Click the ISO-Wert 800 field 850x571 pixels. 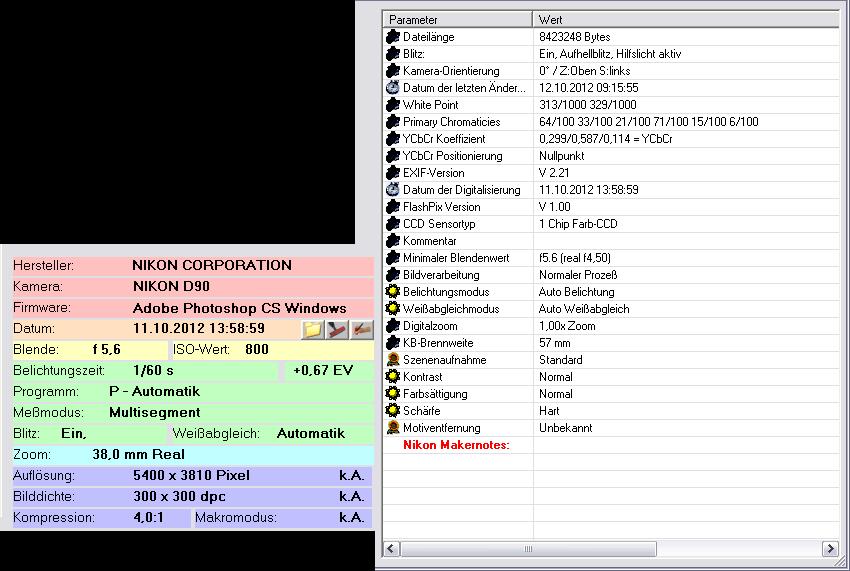[256, 349]
